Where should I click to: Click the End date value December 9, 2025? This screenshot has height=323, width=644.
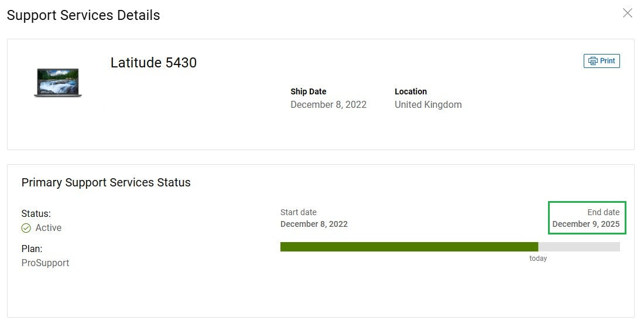[585, 224]
